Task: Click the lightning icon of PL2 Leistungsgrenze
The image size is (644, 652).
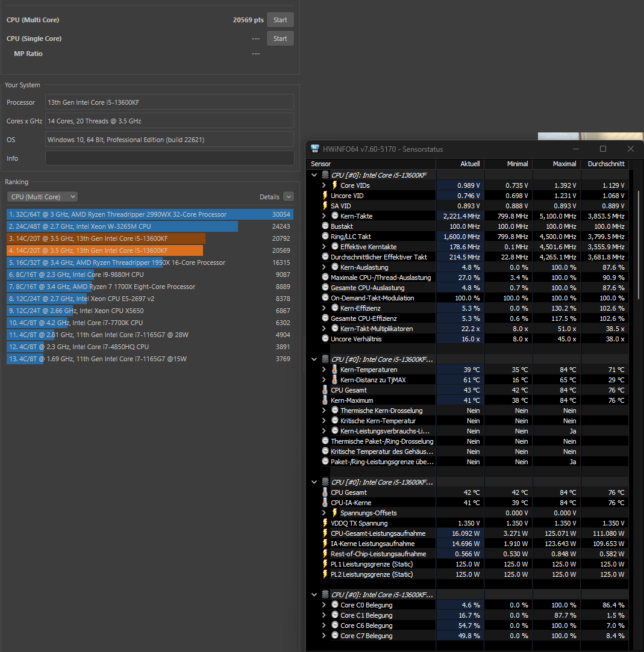Action: 325,574
